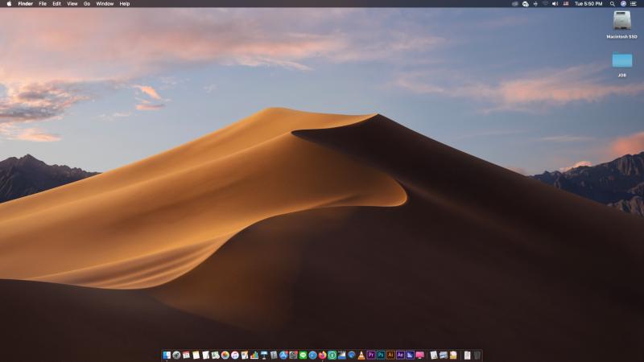Open VLC traffic cone icon
This screenshot has width=644, height=362.
tap(361, 356)
